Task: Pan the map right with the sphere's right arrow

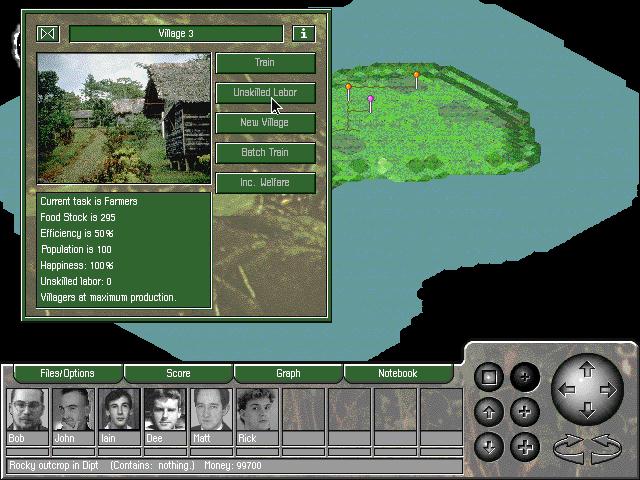Action: click(608, 389)
